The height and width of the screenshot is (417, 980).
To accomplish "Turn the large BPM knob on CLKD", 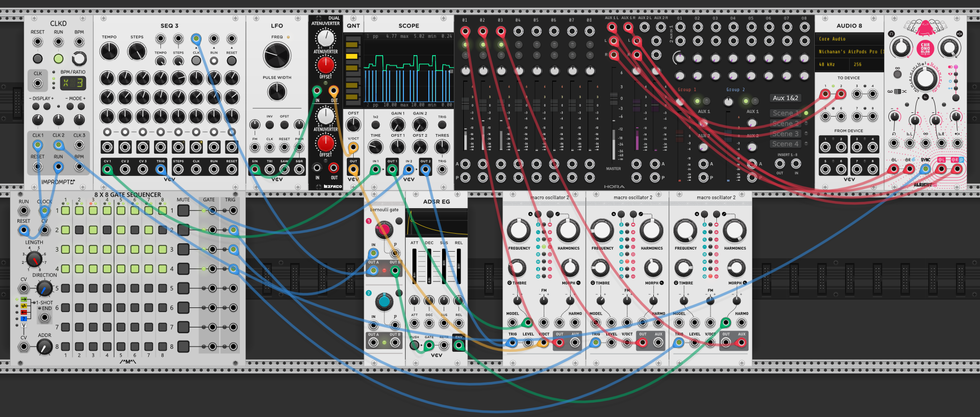I will point(79,58).
